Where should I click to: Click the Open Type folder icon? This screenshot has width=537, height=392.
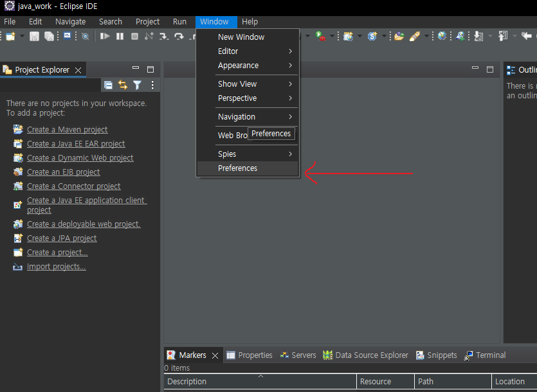click(399, 36)
